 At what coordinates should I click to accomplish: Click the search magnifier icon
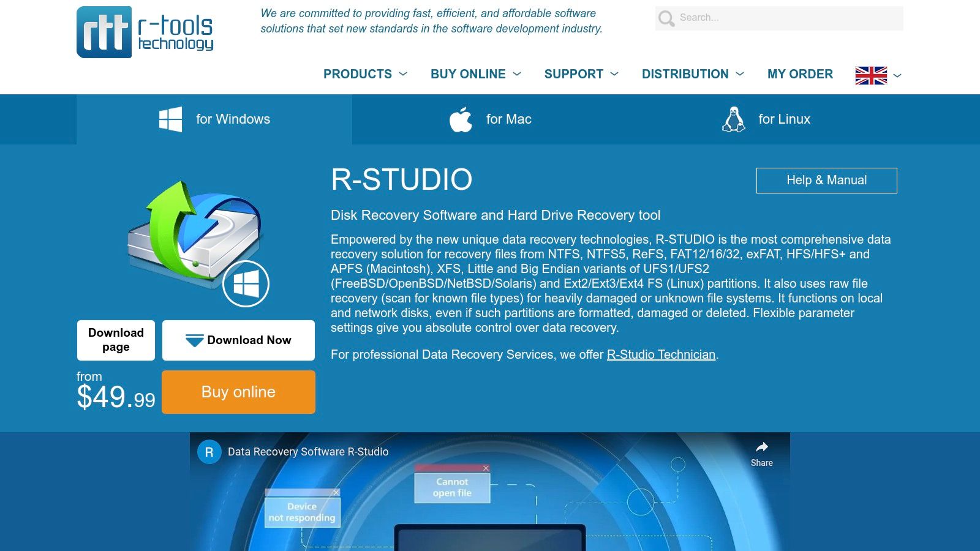coord(666,18)
